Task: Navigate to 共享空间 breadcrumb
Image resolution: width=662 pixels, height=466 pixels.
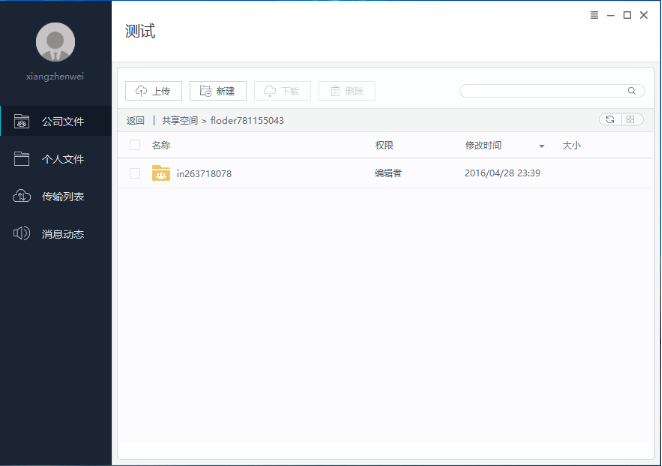Action: coord(180,121)
